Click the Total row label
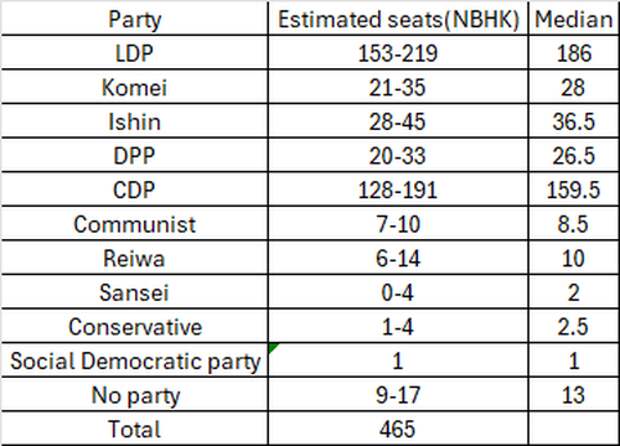 click(134, 429)
